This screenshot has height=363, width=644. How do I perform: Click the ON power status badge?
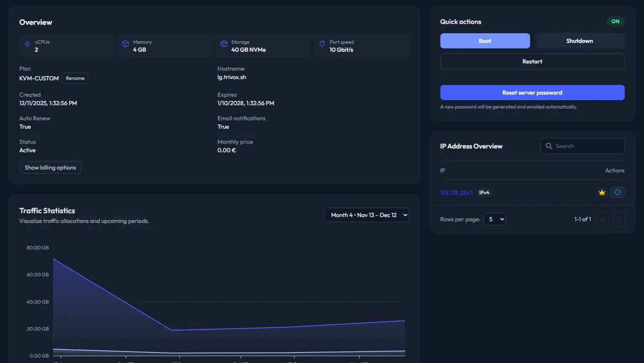point(615,21)
